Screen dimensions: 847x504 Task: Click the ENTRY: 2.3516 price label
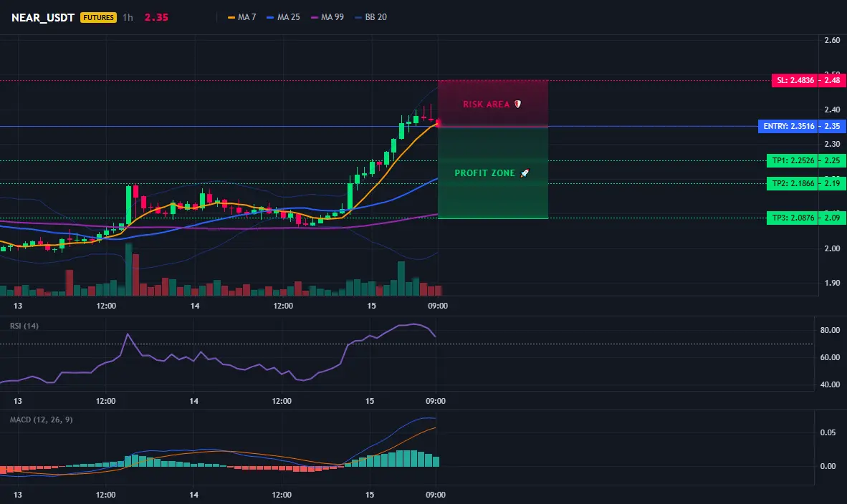(x=788, y=126)
